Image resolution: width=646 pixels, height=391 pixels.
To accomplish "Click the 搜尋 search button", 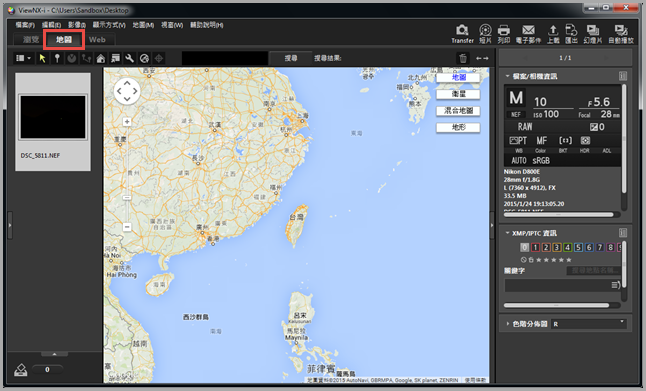I will tap(291, 59).
